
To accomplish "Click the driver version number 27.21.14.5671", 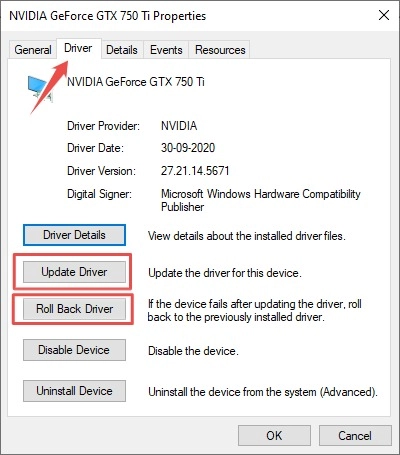I will coord(195,171).
